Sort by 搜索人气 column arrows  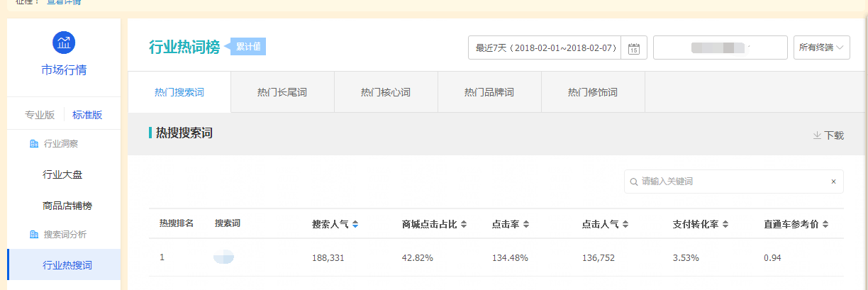[x=355, y=225]
